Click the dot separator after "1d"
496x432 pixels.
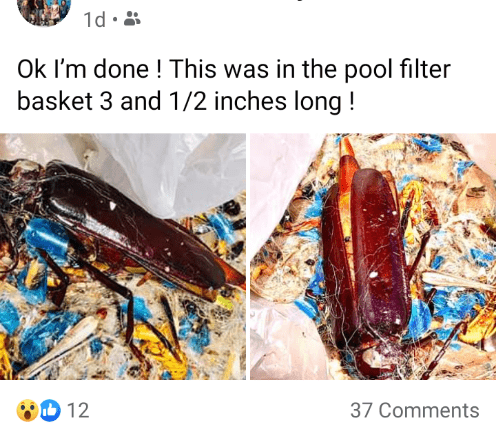tap(115, 19)
